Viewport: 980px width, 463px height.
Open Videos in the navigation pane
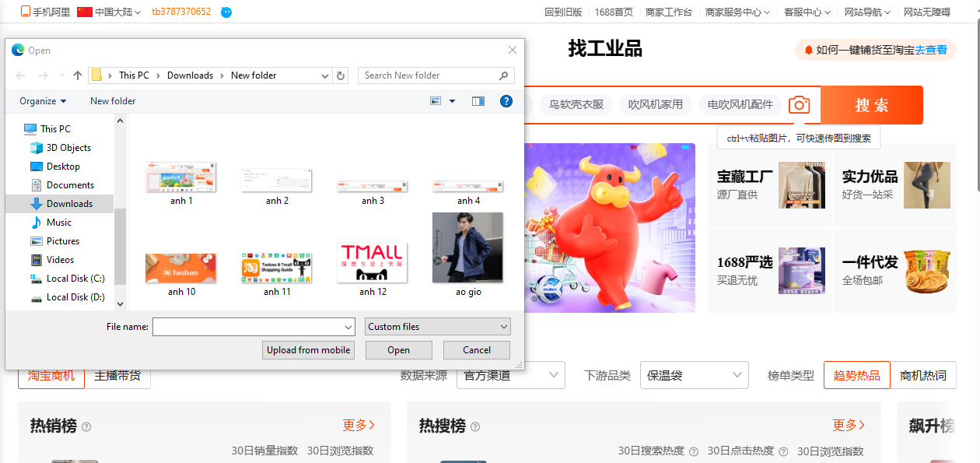[60, 260]
